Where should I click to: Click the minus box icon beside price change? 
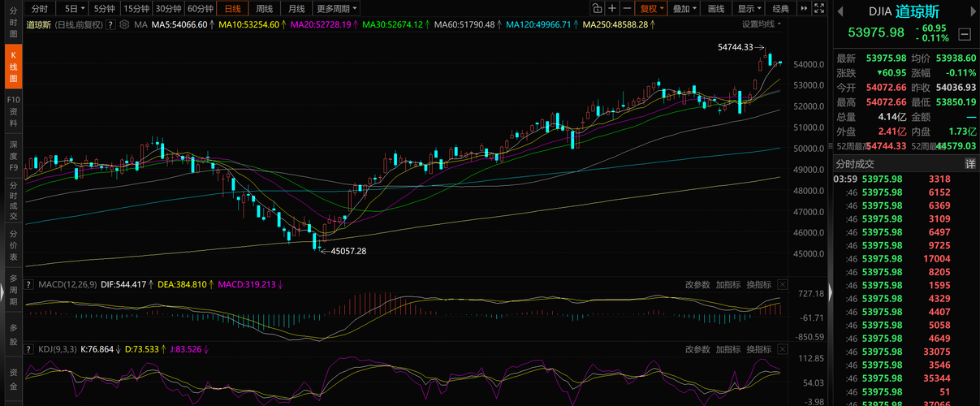[x=964, y=34]
